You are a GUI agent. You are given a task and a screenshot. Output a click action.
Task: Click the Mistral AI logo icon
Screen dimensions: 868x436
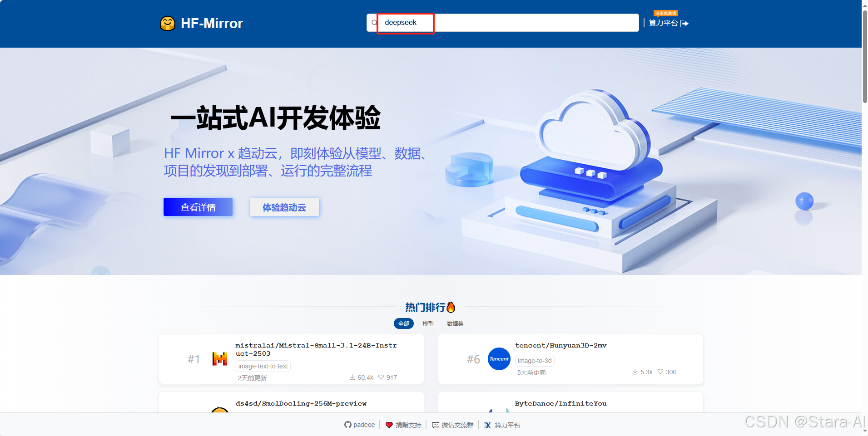click(220, 359)
